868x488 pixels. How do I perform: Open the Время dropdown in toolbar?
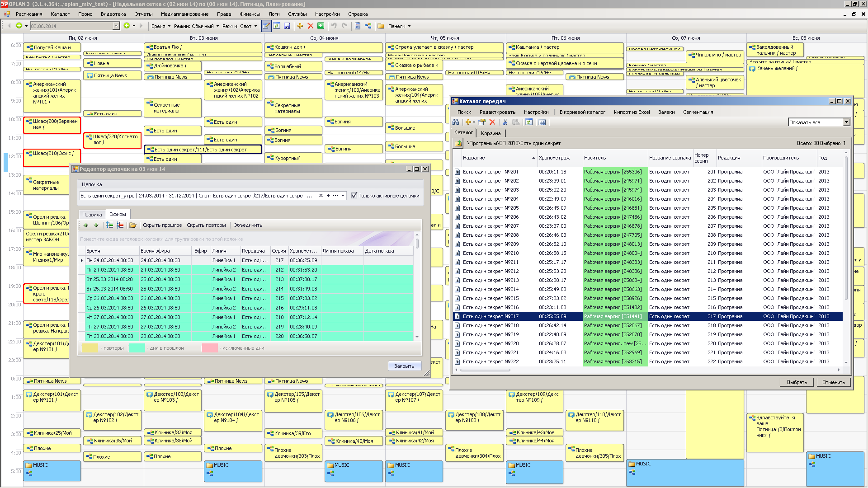point(161,26)
